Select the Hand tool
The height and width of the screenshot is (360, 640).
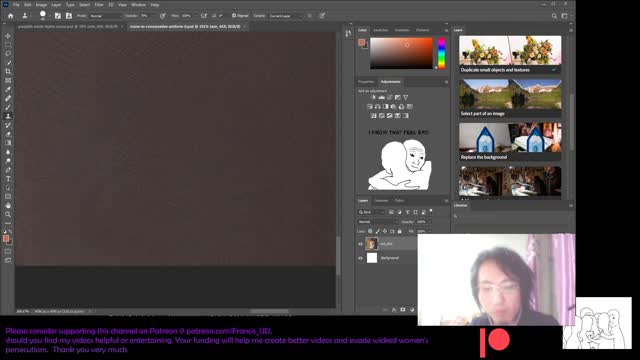coord(8,205)
